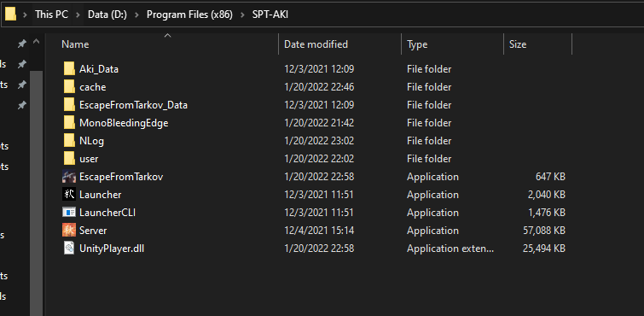644x316 pixels.
Task: Click the 647 KB size value
Action: (x=550, y=177)
